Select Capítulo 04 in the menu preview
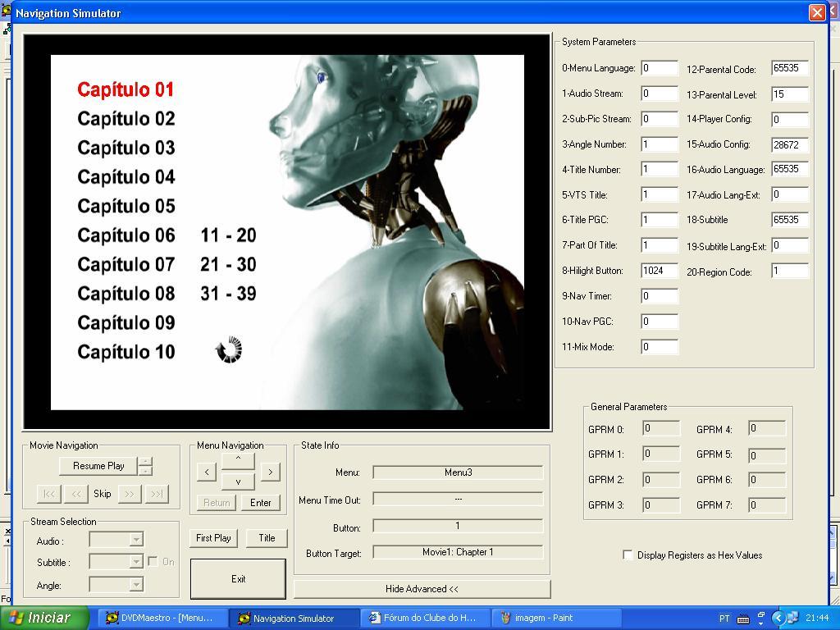The image size is (840, 630). point(126,177)
